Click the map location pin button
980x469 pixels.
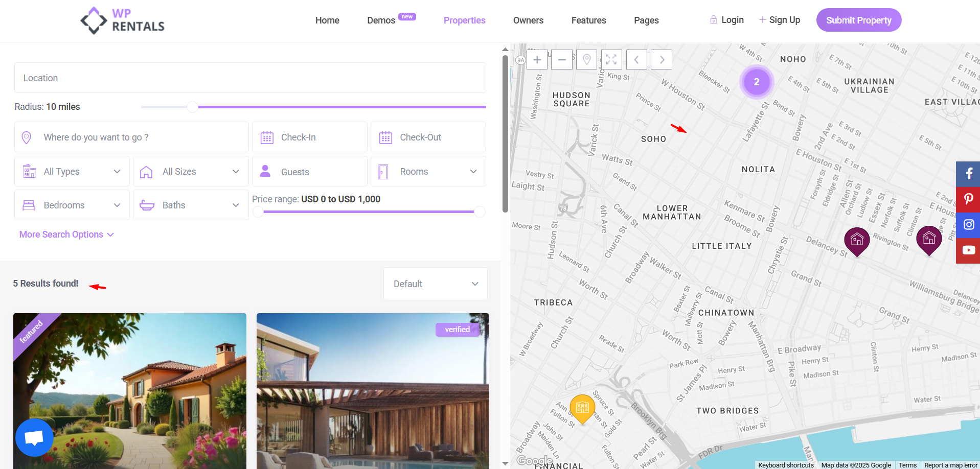point(586,60)
